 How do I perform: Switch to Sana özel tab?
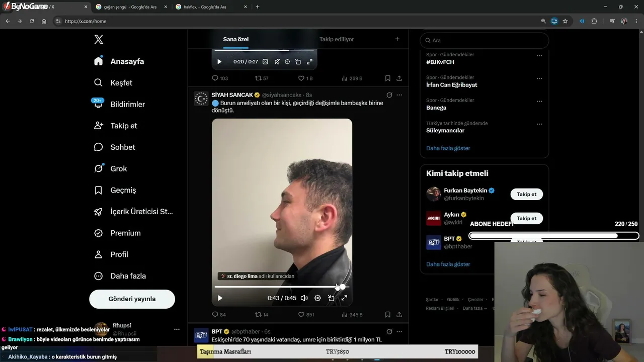click(236, 39)
